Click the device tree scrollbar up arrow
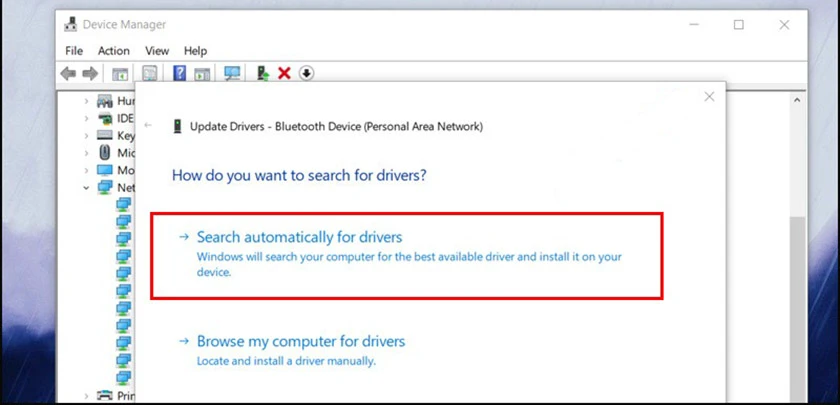Screen dimensions: 840x405 point(797,100)
